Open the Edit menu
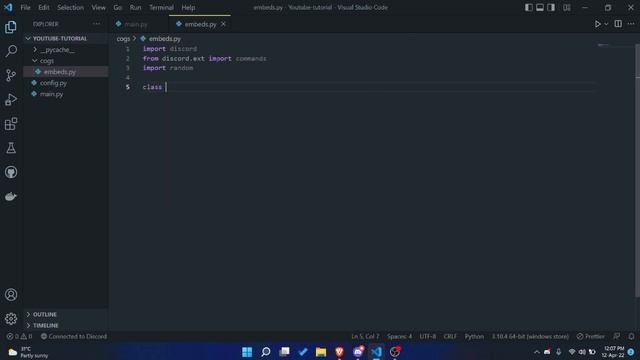 [44, 7]
